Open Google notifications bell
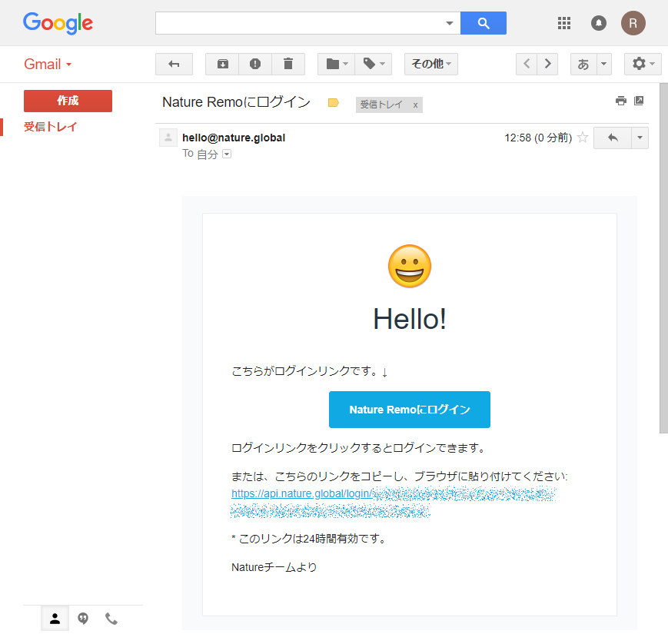 point(598,23)
